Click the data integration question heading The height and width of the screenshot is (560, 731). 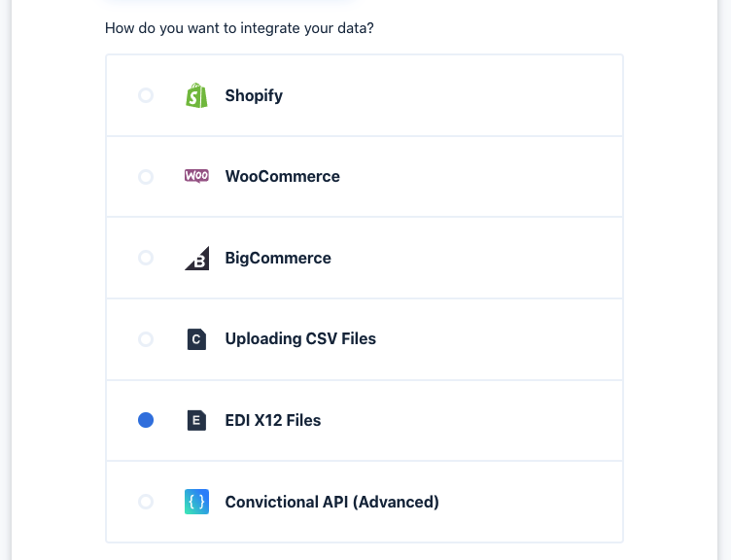pos(239,28)
